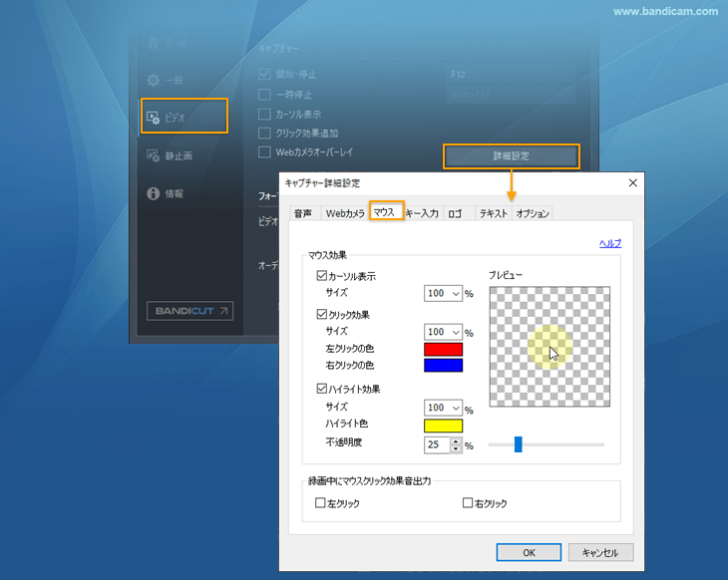Enable カーソル表示 checkbox in main window

(x=264, y=115)
